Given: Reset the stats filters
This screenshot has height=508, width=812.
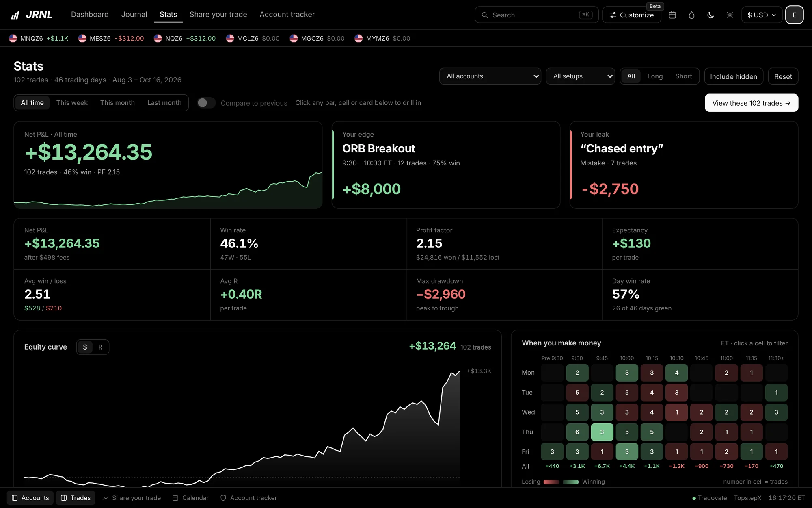Looking at the screenshot, I should (783, 76).
